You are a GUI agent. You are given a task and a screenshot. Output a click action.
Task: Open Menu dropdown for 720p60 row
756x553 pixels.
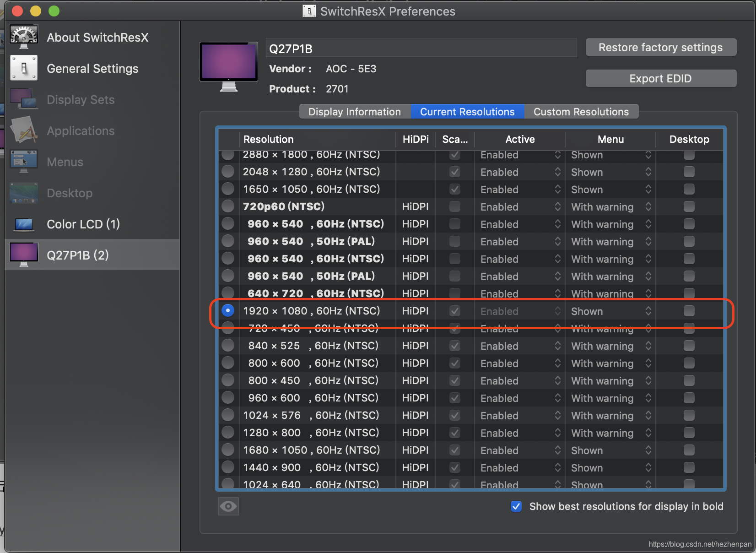[611, 207]
